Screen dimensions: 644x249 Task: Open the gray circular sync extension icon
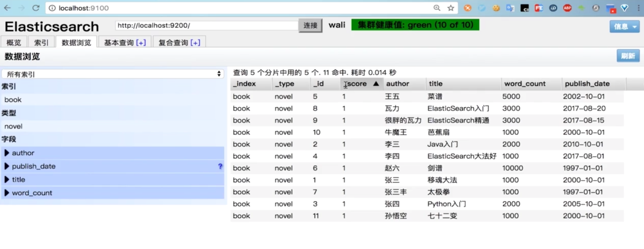(596, 8)
